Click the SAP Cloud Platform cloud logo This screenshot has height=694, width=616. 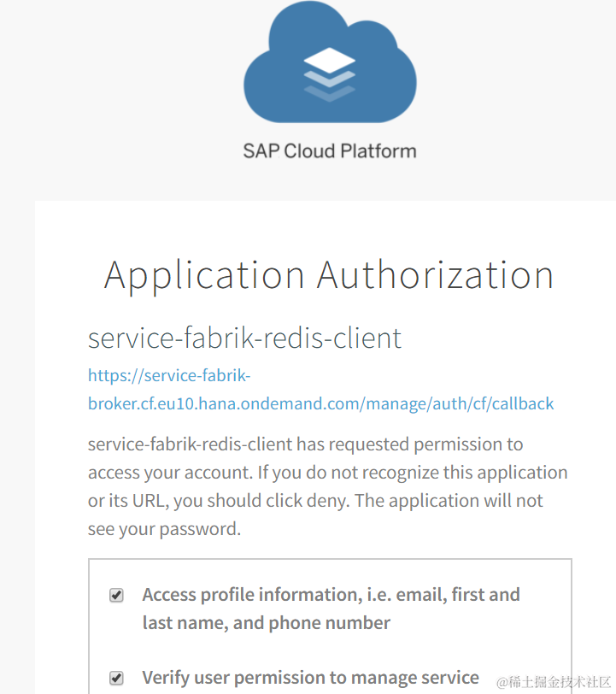coord(330,62)
